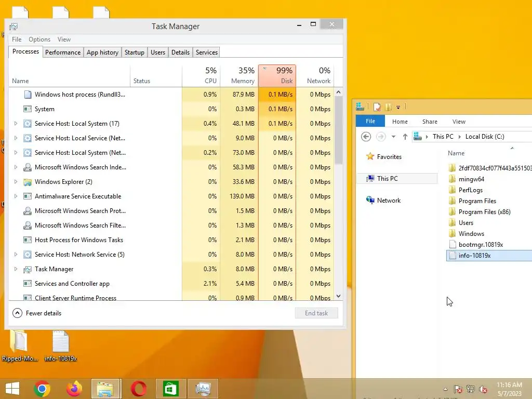This screenshot has height=399, width=532.
Task: Expand Microsoft Windows Search Indexer row
Action: [x=16, y=167]
